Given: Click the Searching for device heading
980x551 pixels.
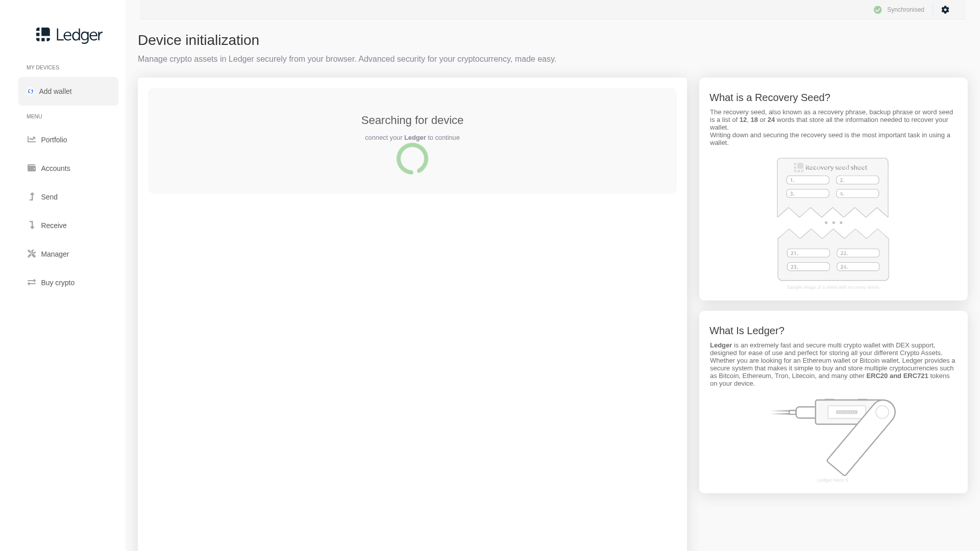Looking at the screenshot, I should coord(412,120).
